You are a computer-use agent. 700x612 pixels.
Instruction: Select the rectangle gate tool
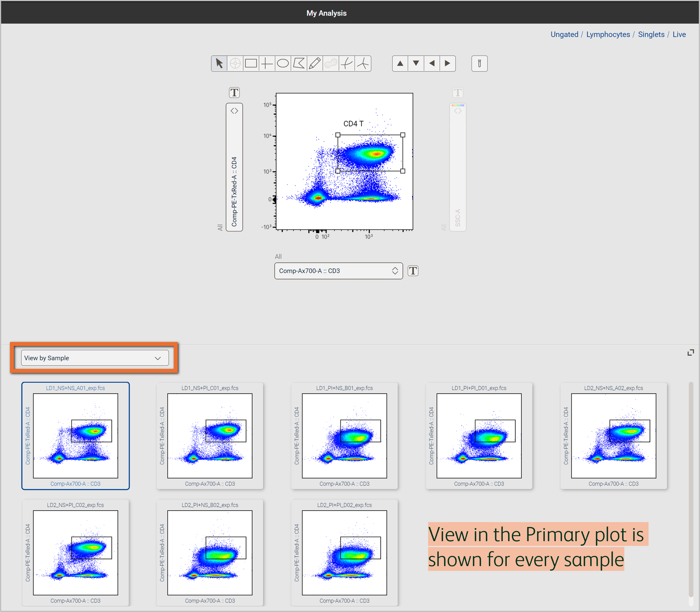[251, 63]
